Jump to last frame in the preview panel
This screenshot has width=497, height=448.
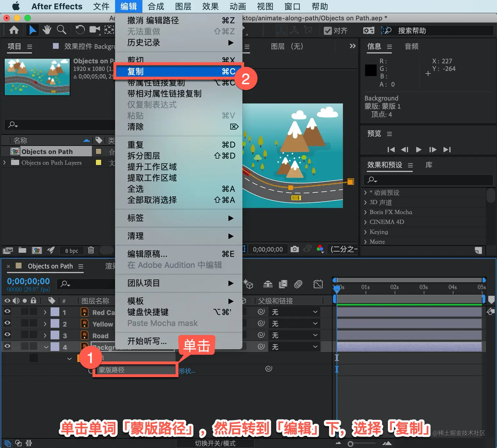447,150
